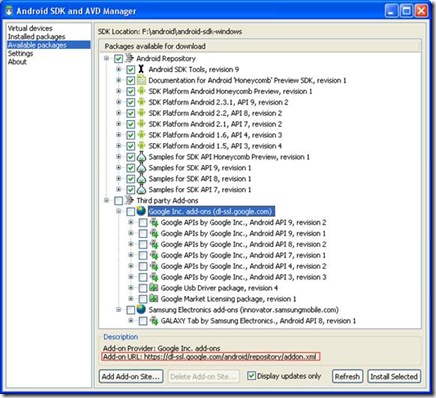The width and height of the screenshot is (436, 398).
Task: Expand the Android SDK Tools node
Action: pos(118,69)
